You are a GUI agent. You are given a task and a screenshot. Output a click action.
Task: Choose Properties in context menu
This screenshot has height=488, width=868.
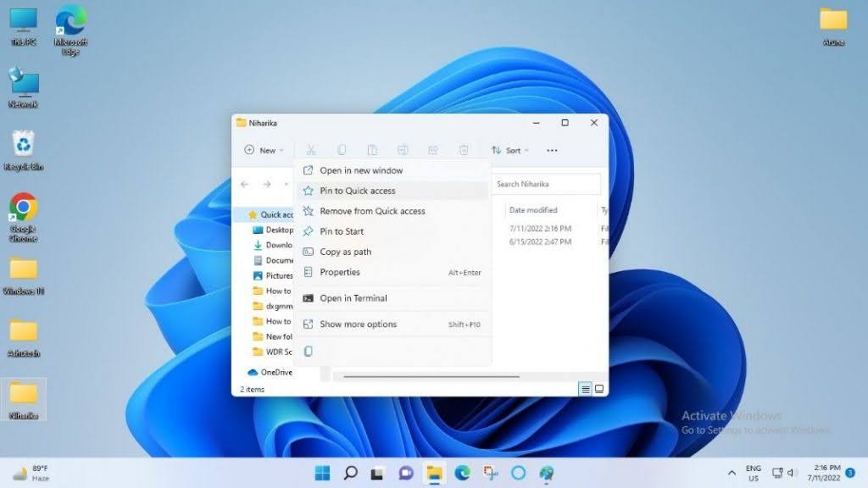(392, 272)
